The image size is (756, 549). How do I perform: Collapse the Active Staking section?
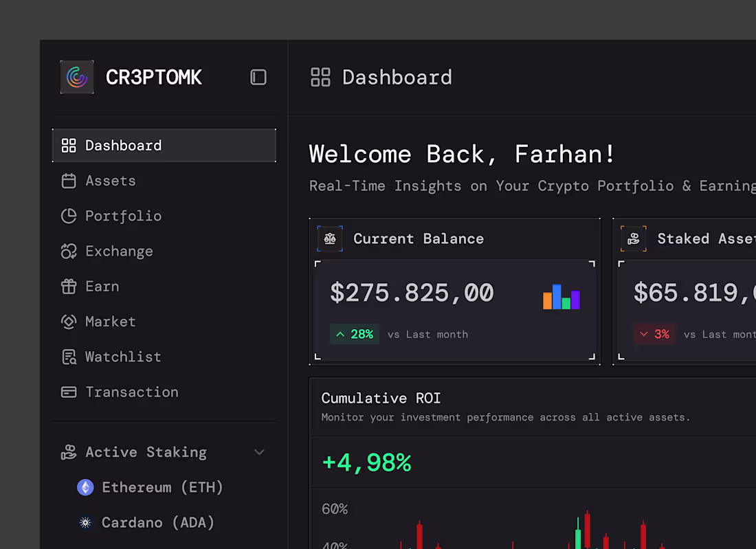point(259,452)
